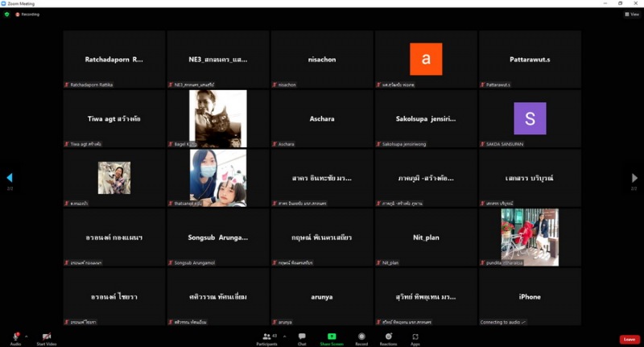Select the purple "S" avatar tile

pyautogui.click(x=530, y=118)
